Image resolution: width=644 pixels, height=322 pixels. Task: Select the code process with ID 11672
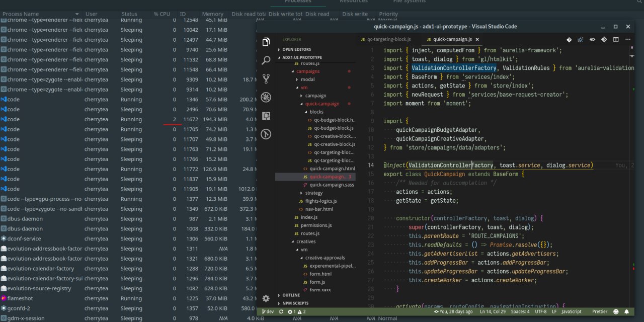click(x=128, y=119)
